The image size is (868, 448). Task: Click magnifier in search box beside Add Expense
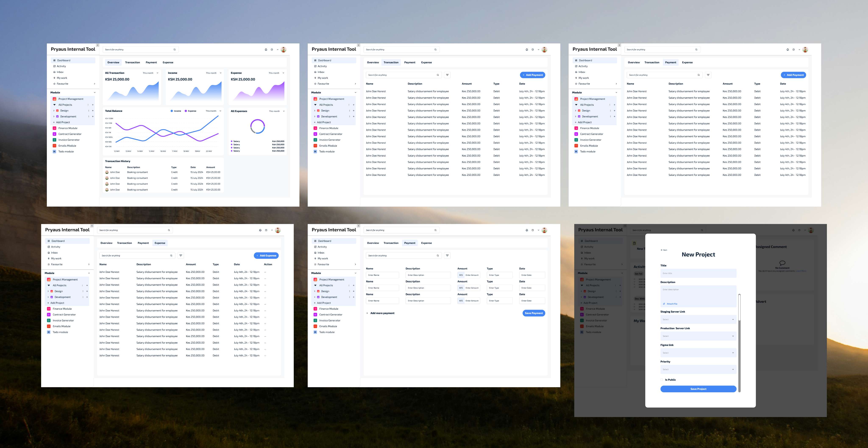pyautogui.click(x=171, y=256)
